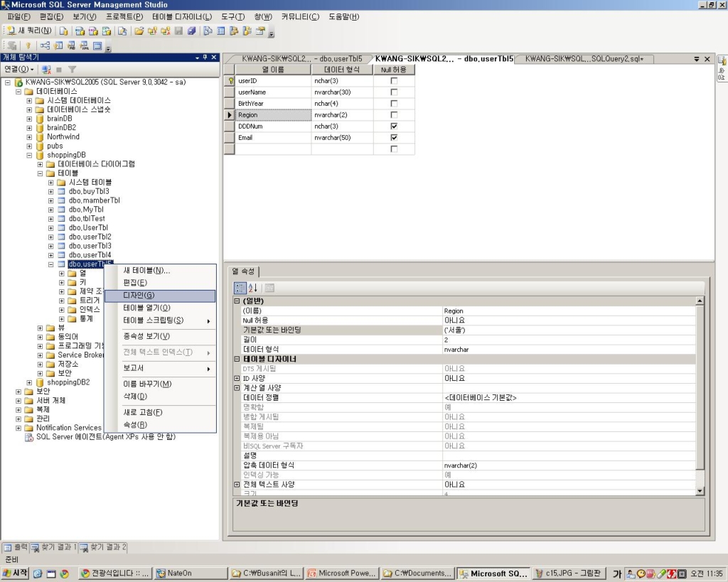Image resolution: width=728 pixels, height=582 pixels.
Task: Click the Set Primary Key icon
Action: [x=28, y=45]
